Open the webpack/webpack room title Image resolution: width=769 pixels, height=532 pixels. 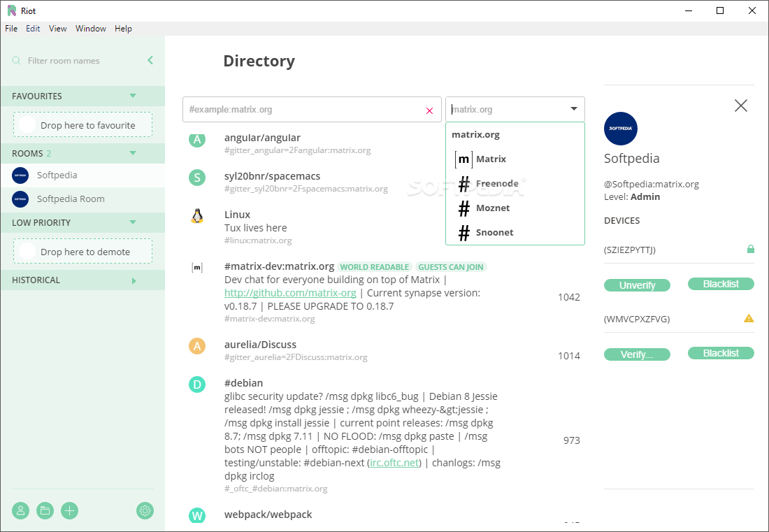(268, 515)
